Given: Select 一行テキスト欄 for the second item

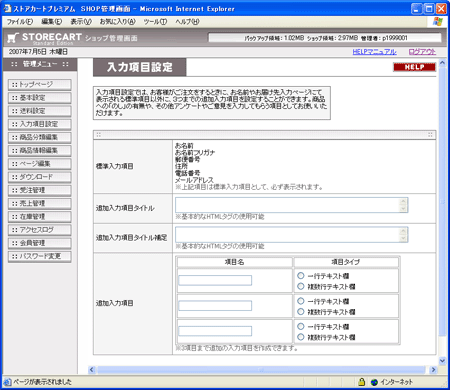Looking at the screenshot, I should click(301, 301).
